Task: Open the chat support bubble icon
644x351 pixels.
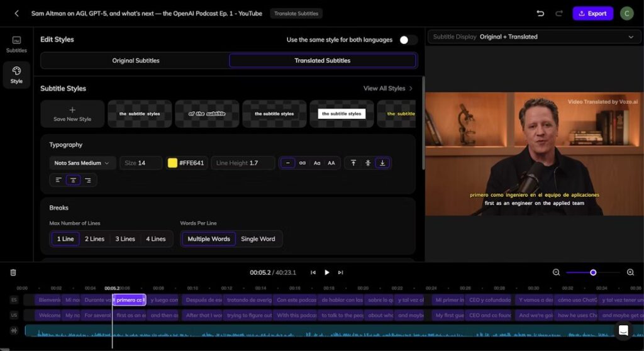Action: pyautogui.click(x=623, y=330)
